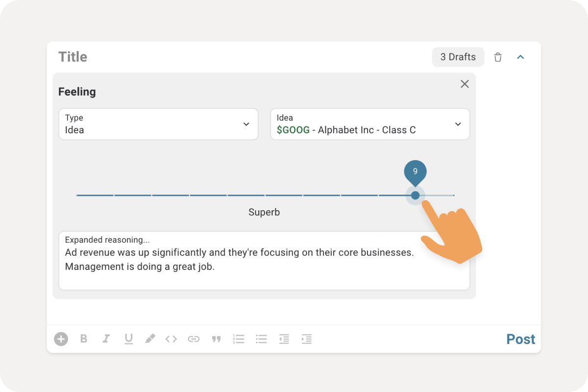Open the Idea $GOOG dropdown
588x392 pixels.
370,124
